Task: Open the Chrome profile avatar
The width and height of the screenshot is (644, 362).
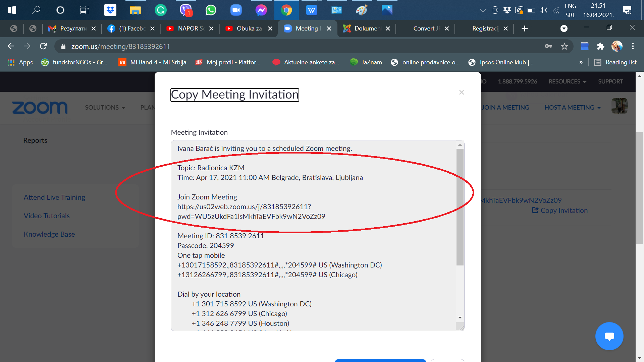Action: [617, 46]
